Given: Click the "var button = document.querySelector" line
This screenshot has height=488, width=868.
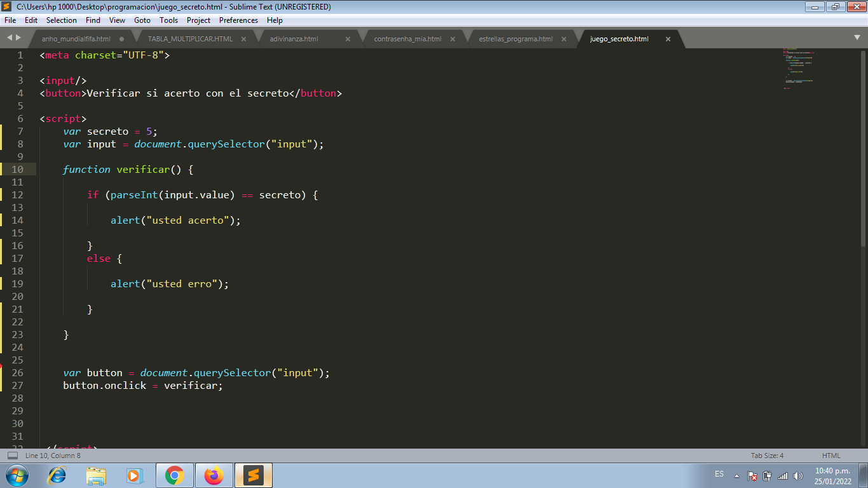Looking at the screenshot, I should tap(196, 373).
